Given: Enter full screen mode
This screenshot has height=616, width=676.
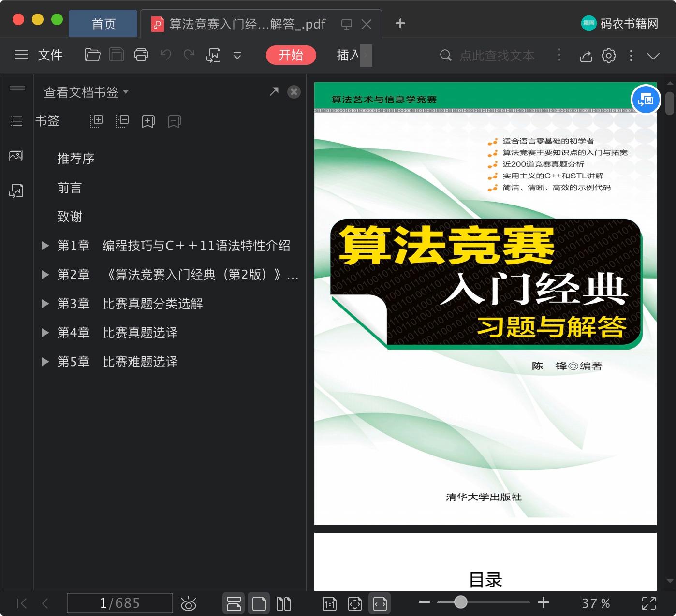Looking at the screenshot, I should click(x=649, y=603).
